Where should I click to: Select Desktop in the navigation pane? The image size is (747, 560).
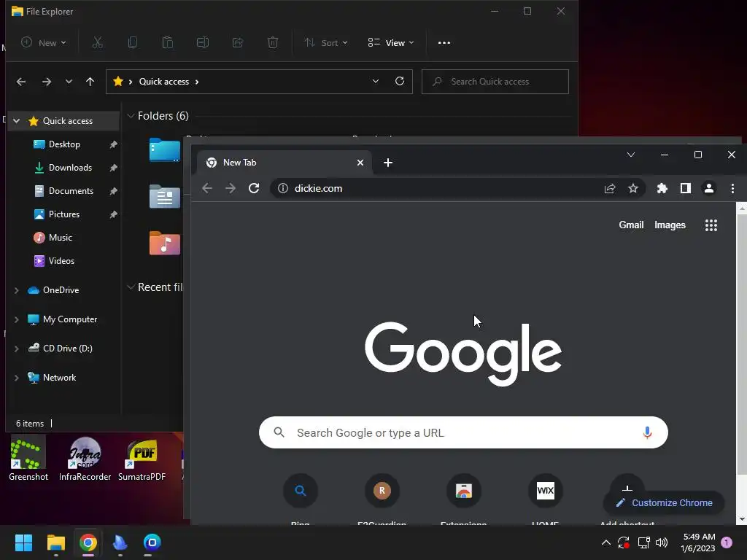pyautogui.click(x=64, y=144)
